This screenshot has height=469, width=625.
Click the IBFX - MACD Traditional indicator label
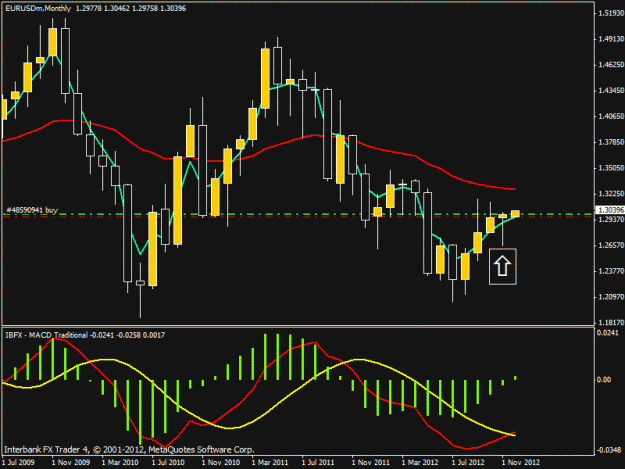[x=46, y=335]
